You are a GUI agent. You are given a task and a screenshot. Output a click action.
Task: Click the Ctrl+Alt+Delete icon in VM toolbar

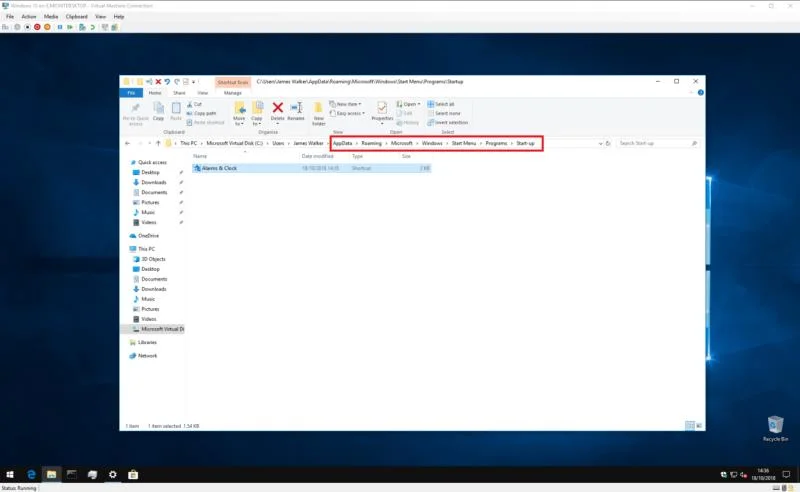(x=5, y=27)
